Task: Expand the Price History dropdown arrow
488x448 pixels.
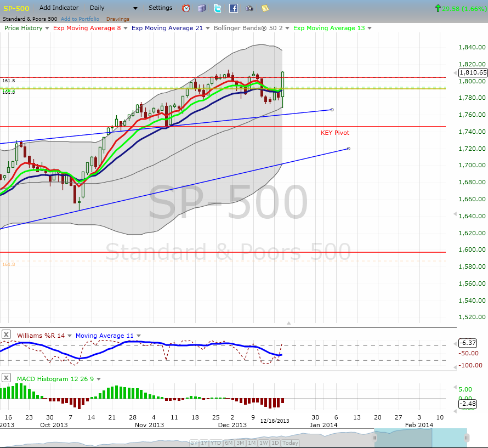Action: coord(47,29)
